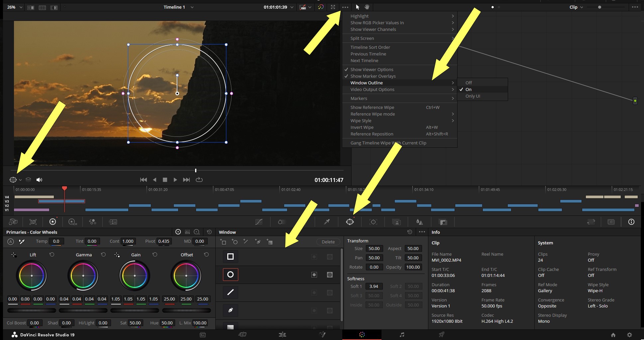This screenshot has width=644, height=340.
Task: Mute viewer audio with speaker icon
Action: click(x=39, y=180)
